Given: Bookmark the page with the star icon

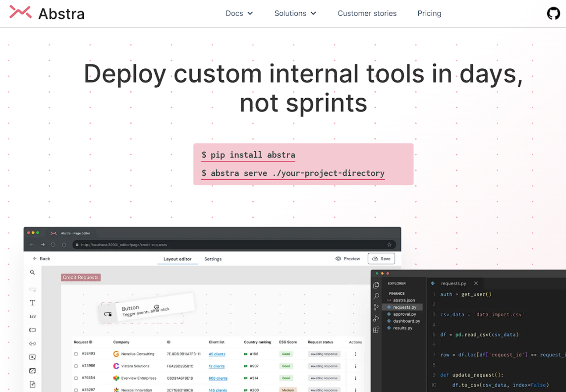Looking at the screenshot, I should point(389,244).
